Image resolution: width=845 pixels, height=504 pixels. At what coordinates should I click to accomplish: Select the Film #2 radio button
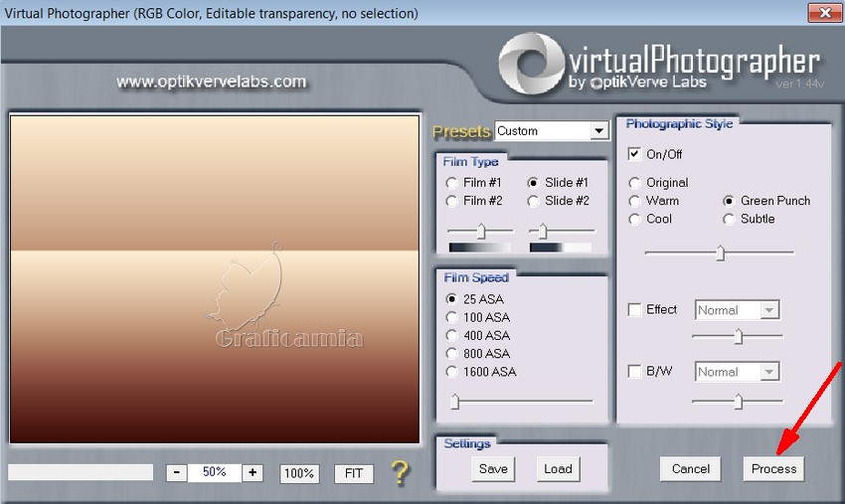pos(452,201)
